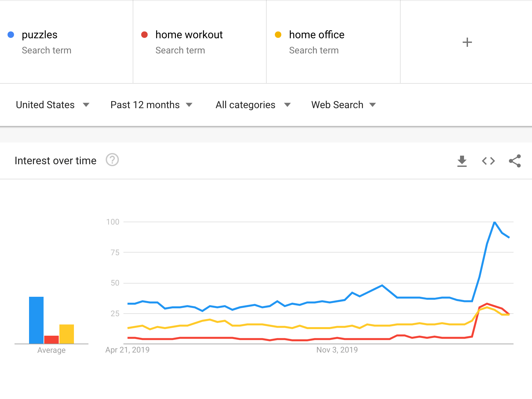The height and width of the screenshot is (399, 532).
Task: Click the Interest over time heading
Action: point(55,161)
